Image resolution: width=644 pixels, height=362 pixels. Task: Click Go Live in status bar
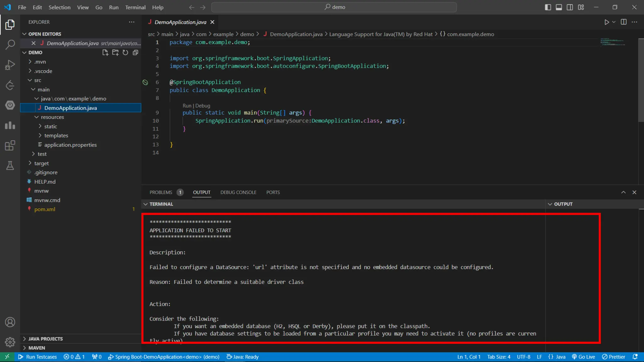(583, 357)
